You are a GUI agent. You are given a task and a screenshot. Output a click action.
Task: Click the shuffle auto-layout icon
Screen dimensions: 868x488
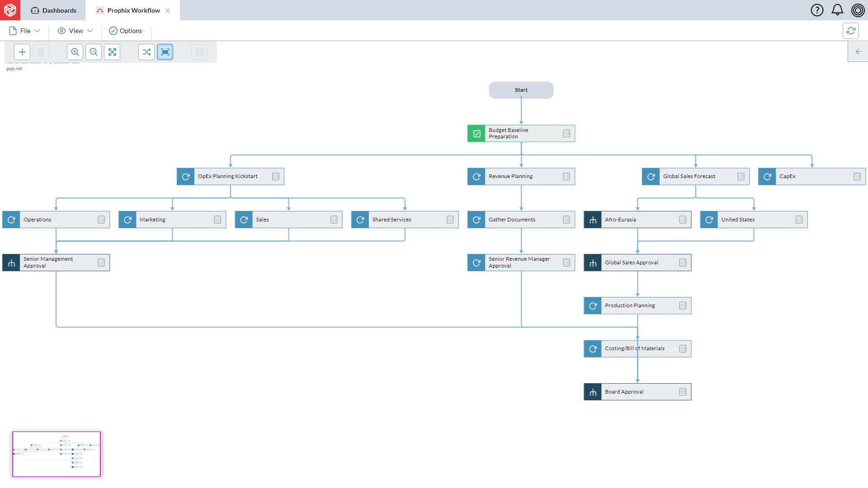(x=146, y=52)
